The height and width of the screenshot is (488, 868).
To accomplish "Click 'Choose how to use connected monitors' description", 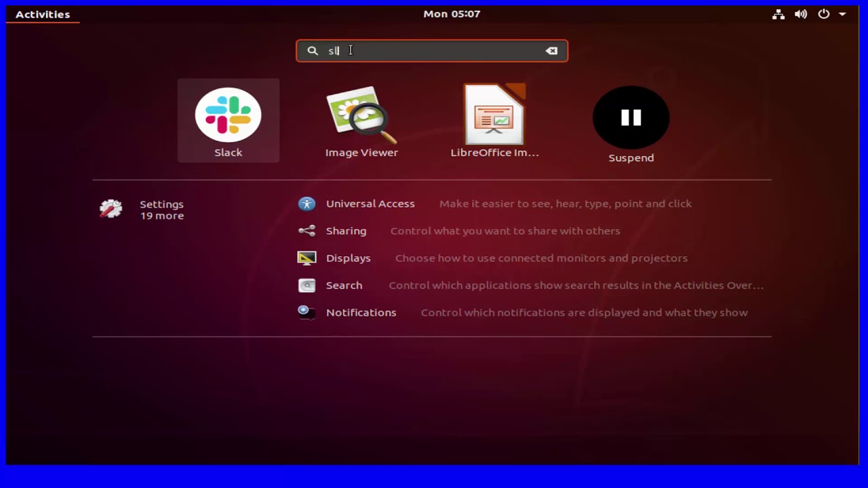I will pyautogui.click(x=541, y=258).
